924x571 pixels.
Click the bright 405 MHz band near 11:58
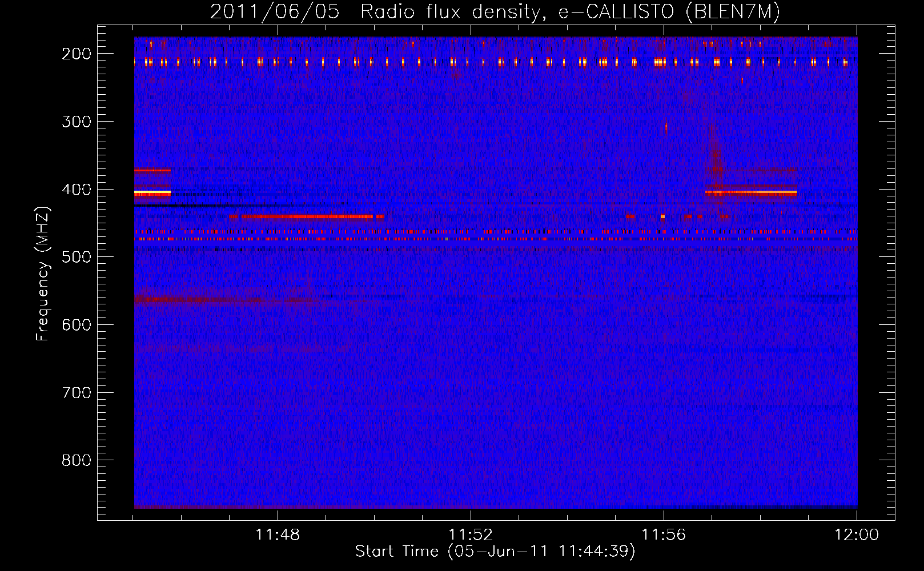751,194
